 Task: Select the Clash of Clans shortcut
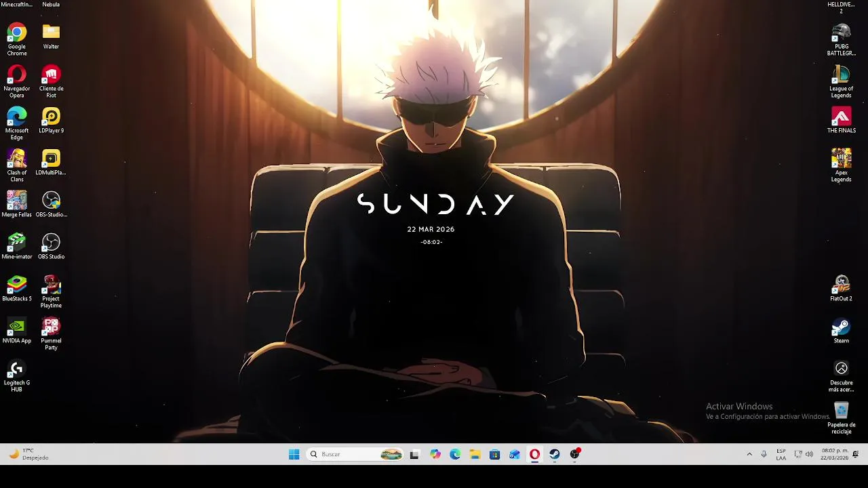17,165
